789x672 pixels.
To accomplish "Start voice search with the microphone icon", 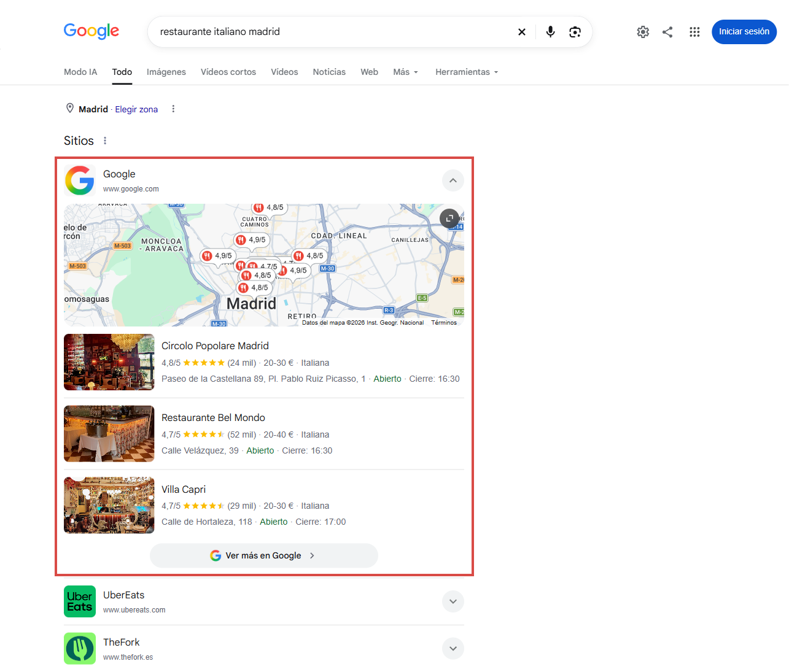I will (550, 32).
